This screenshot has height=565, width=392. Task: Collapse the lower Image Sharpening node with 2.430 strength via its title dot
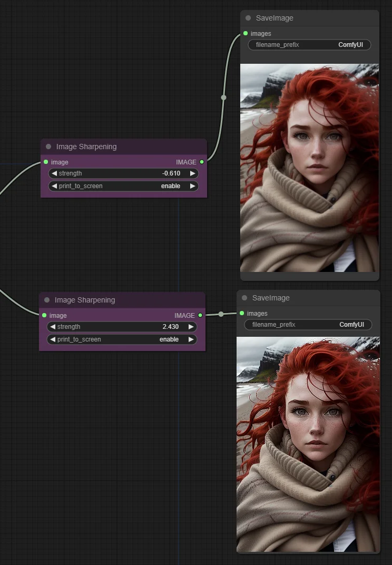click(x=47, y=300)
